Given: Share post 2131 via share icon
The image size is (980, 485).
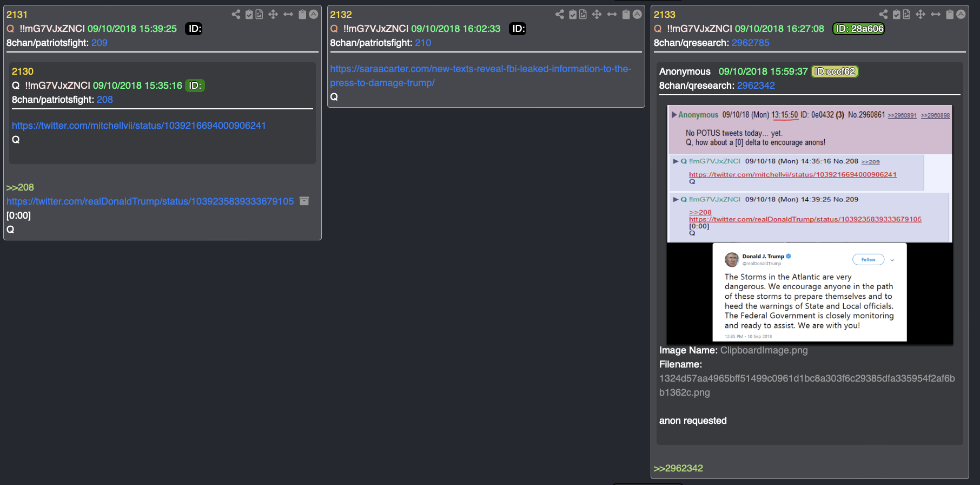Looking at the screenshot, I should coord(236,15).
